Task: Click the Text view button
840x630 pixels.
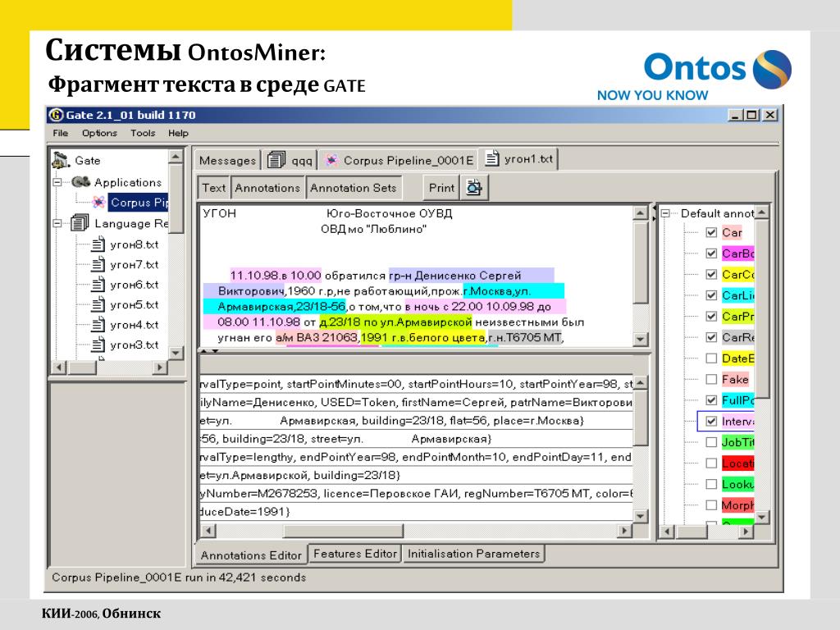Action: [214, 188]
